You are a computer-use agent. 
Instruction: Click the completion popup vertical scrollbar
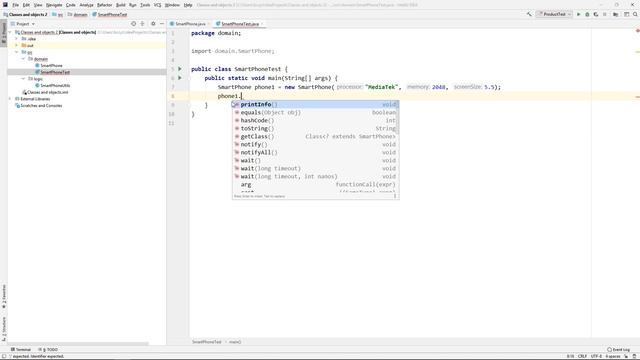point(398,118)
